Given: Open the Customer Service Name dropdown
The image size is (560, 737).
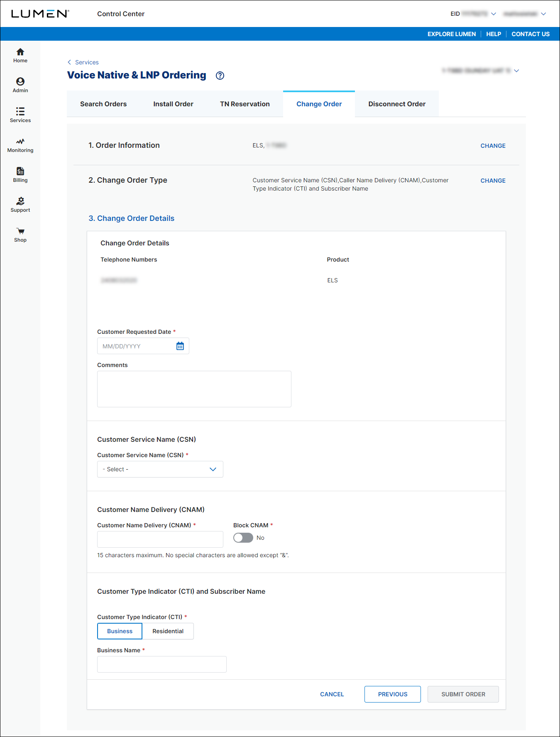Looking at the screenshot, I should (160, 469).
